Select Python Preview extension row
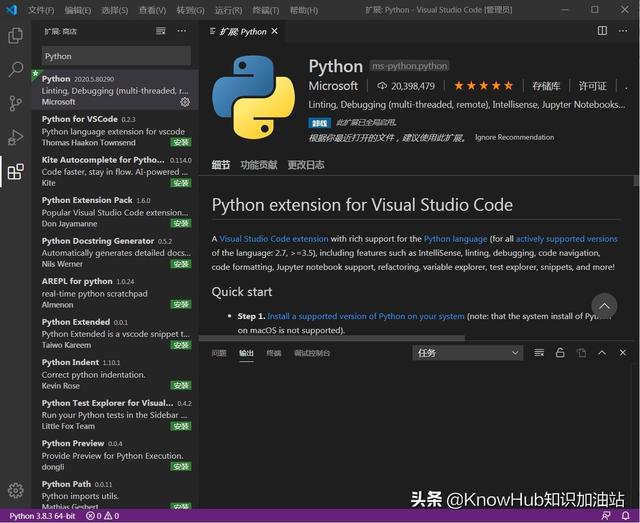The width and height of the screenshot is (640, 523). [x=116, y=454]
